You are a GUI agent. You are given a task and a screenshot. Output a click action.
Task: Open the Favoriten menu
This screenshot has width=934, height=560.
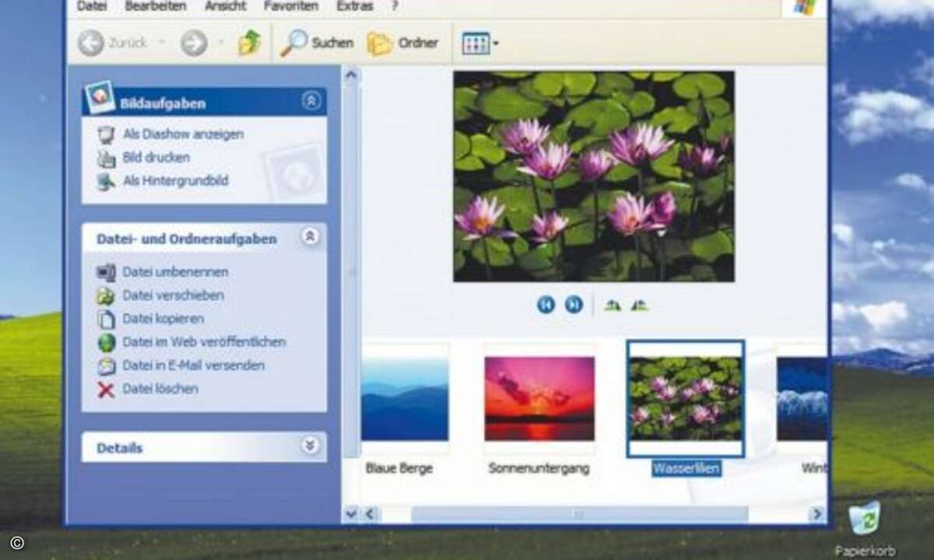pos(291,5)
